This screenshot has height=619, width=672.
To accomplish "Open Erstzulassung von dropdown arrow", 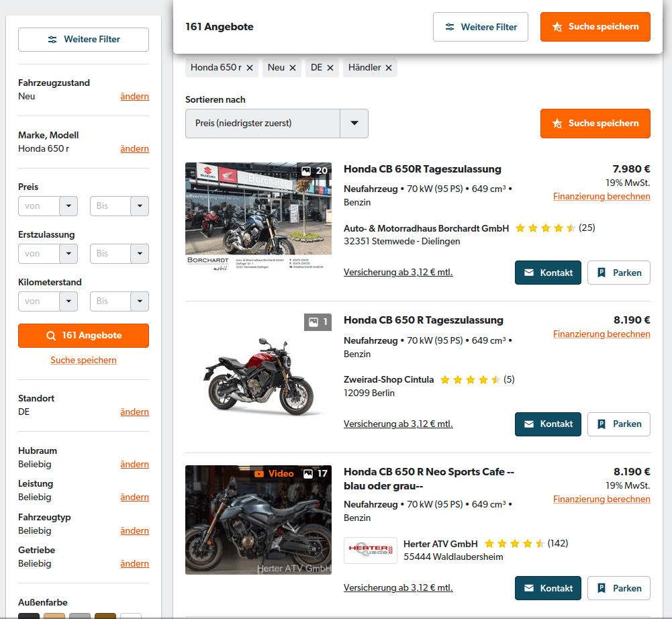I will pos(68,254).
